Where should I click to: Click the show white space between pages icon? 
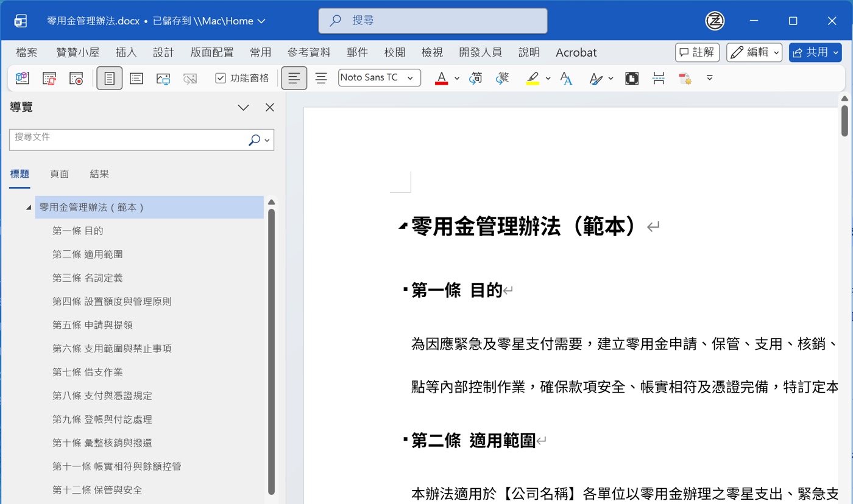(x=659, y=78)
